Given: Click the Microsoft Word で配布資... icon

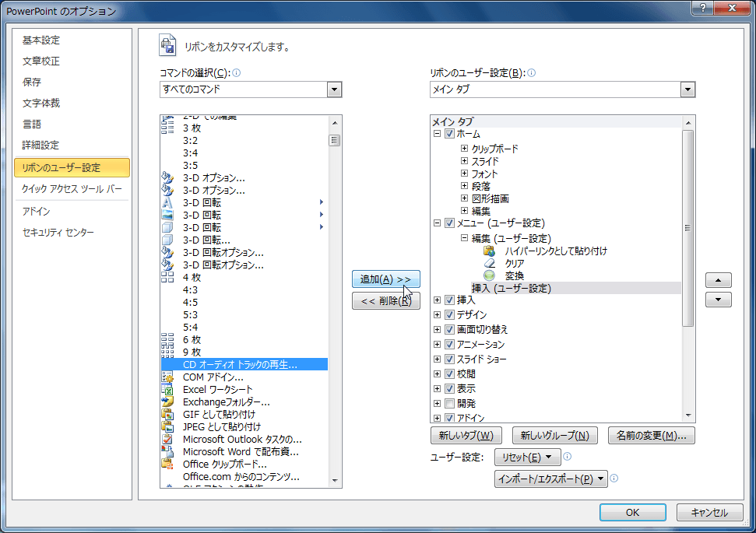Looking at the screenshot, I should 167,452.
